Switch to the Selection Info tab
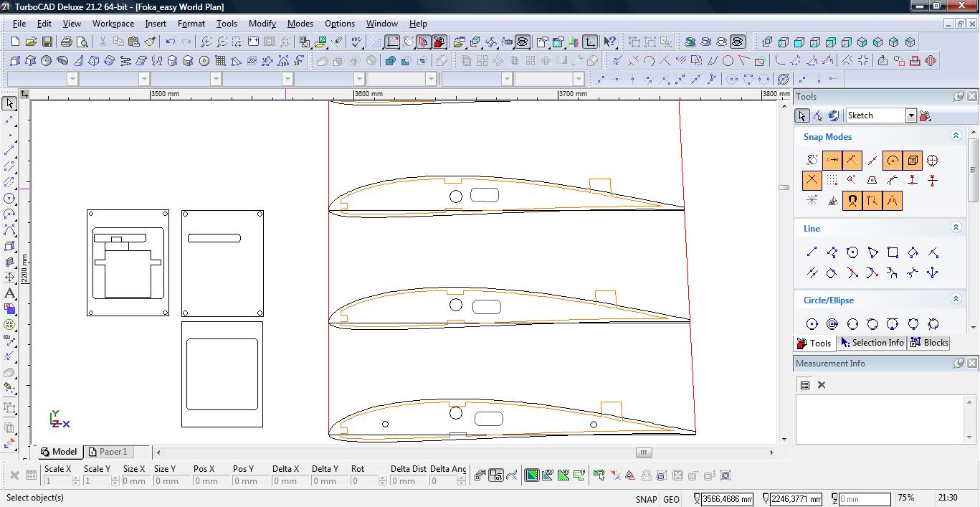The height and width of the screenshot is (507, 980). pyautogui.click(x=872, y=343)
